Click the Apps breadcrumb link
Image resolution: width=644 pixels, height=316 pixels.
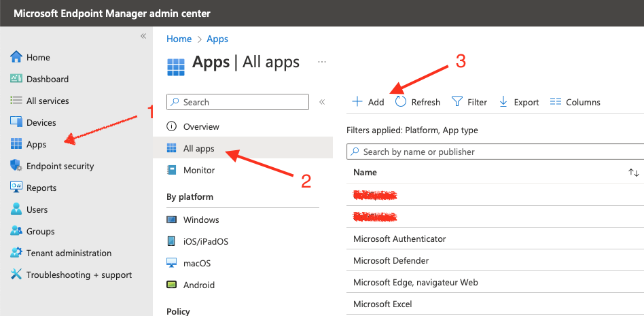point(217,39)
